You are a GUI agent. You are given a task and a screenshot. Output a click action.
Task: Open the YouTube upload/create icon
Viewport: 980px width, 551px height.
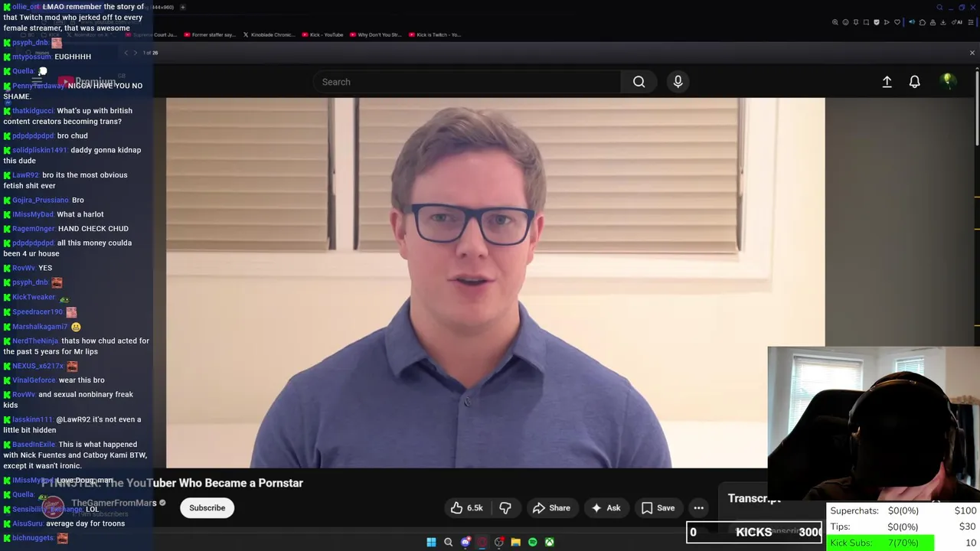[887, 82]
